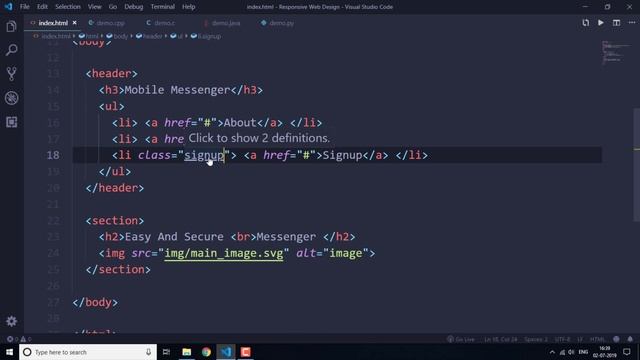Click the vertical editor scrollbar
This screenshot has width=640, height=360.
tap(636, 165)
